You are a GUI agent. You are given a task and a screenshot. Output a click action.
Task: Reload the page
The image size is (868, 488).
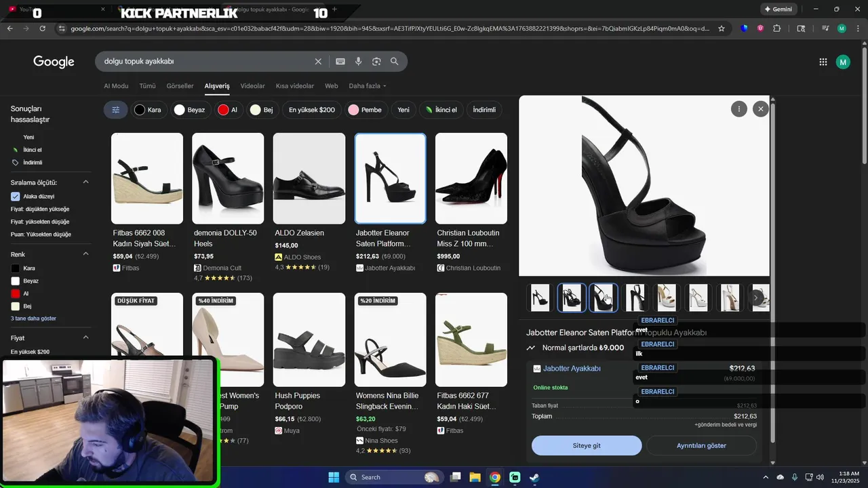43,28
